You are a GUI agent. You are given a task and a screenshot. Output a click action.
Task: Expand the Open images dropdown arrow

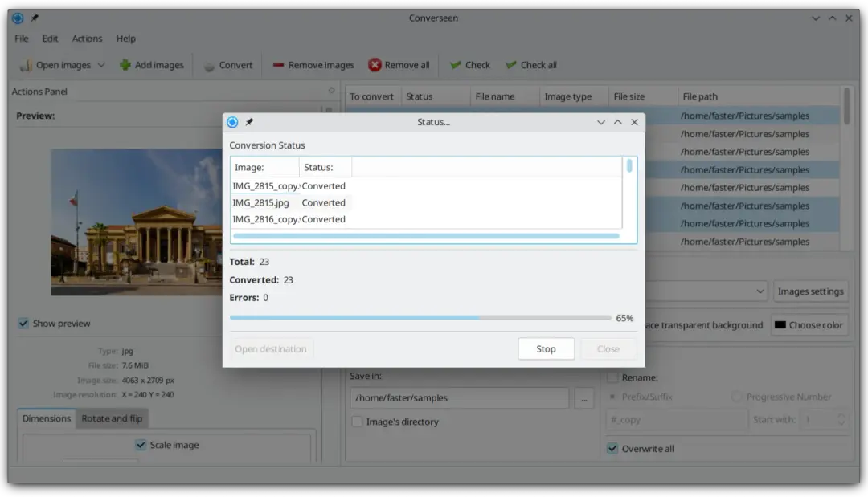coord(101,65)
